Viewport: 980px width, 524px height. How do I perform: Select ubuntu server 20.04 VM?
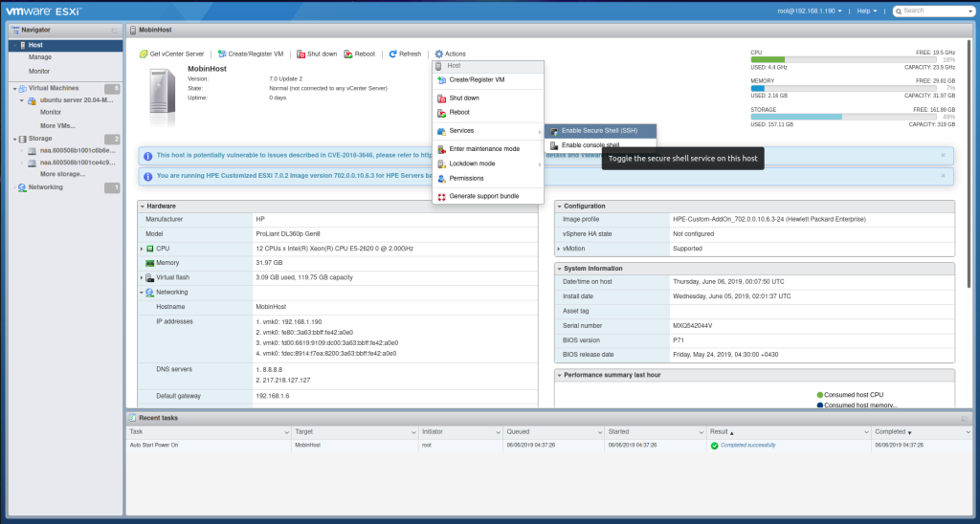click(77, 100)
